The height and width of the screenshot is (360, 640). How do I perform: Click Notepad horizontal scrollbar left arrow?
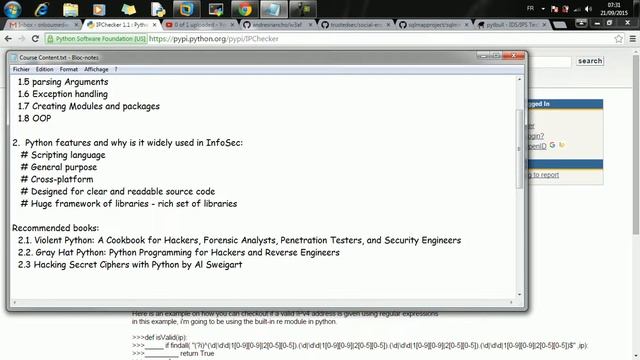(15, 302)
